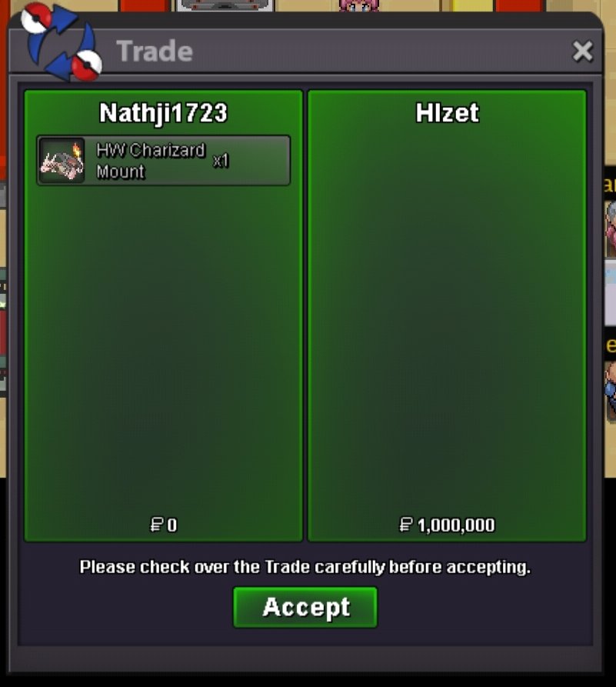This screenshot has height=687, width=616.
Task: Select the HW Charizard Mount item row
Action: coord(163,160)
